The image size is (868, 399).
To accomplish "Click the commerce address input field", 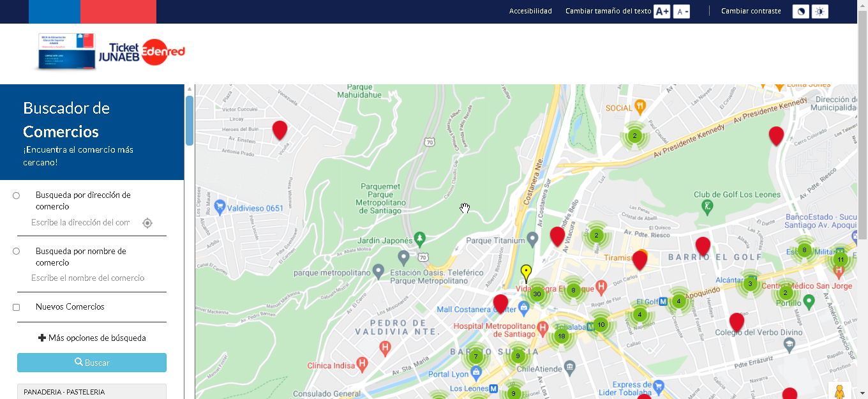I will click(x=80, y=223).
